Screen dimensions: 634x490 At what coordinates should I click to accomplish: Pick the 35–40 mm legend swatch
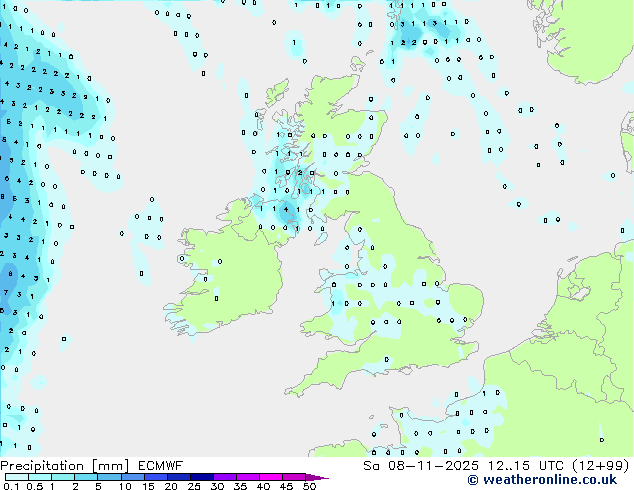247,477
